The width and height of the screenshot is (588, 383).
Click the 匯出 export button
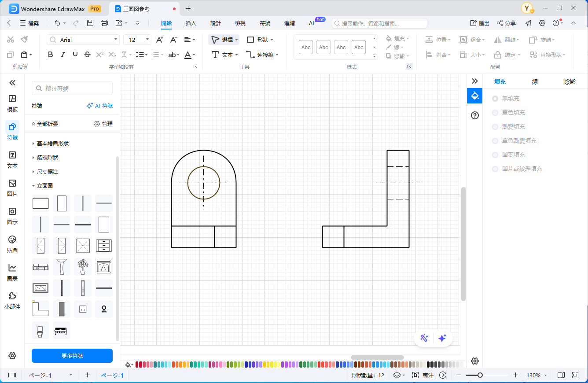480,23
